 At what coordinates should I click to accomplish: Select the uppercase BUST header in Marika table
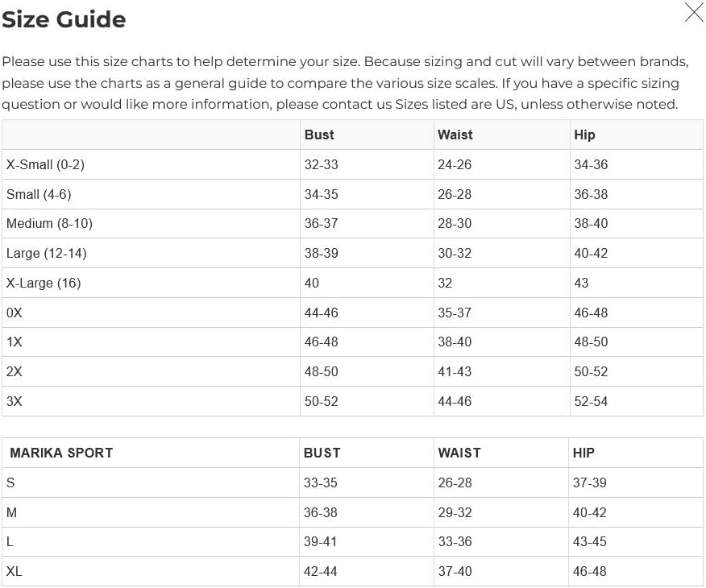322,453
